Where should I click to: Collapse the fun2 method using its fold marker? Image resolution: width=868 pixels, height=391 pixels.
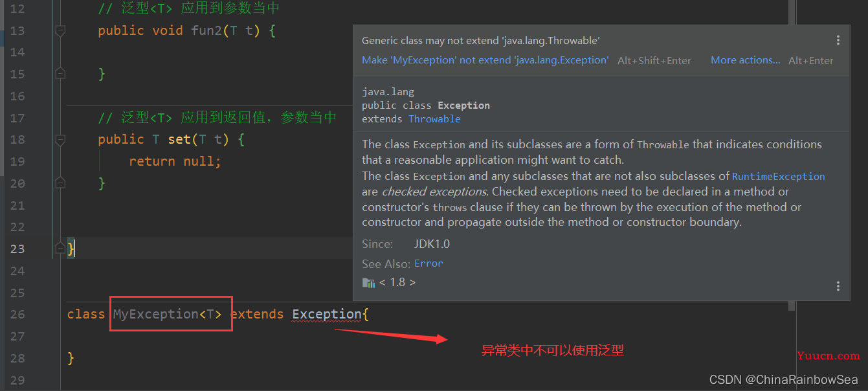click(x=60, y=30)
